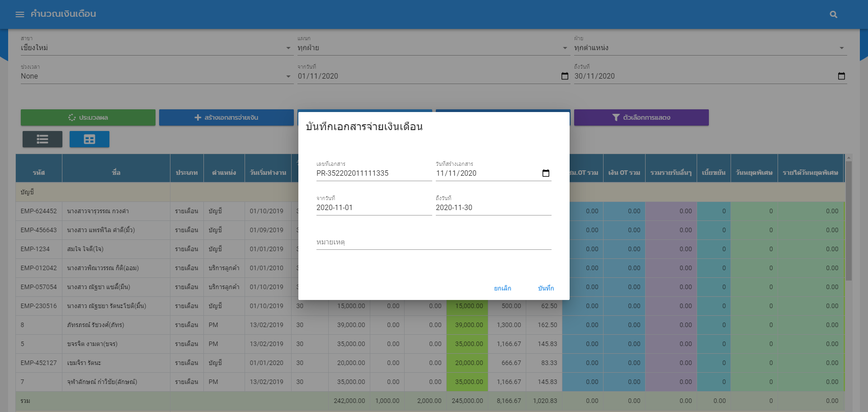Select employee code EMP-012042

click(39, 268)
